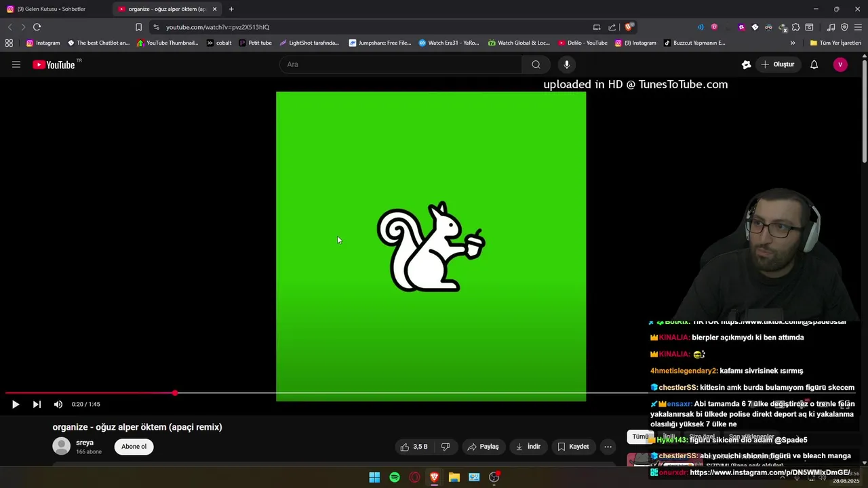Image resolution: width=868 pixels, height=488 pixels.
Task: Open YouTube Thumbnail bookmark
Action: click(x=167, y=43)
